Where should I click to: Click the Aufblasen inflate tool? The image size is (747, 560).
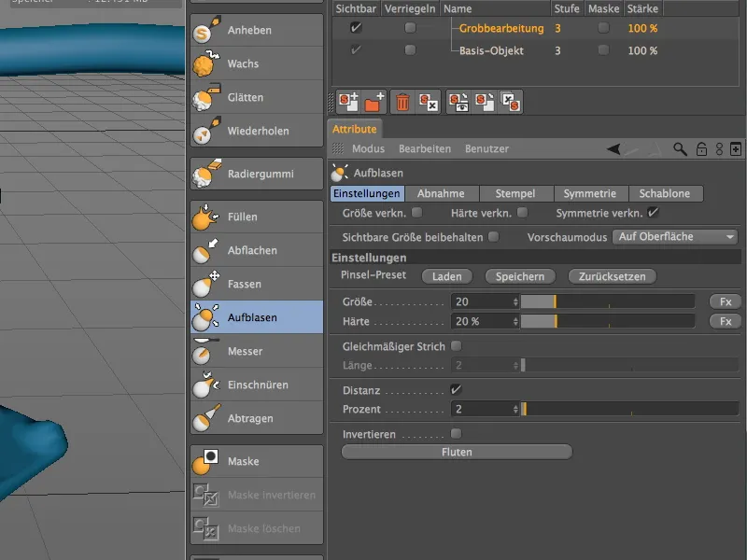click(x=256, y=317)
